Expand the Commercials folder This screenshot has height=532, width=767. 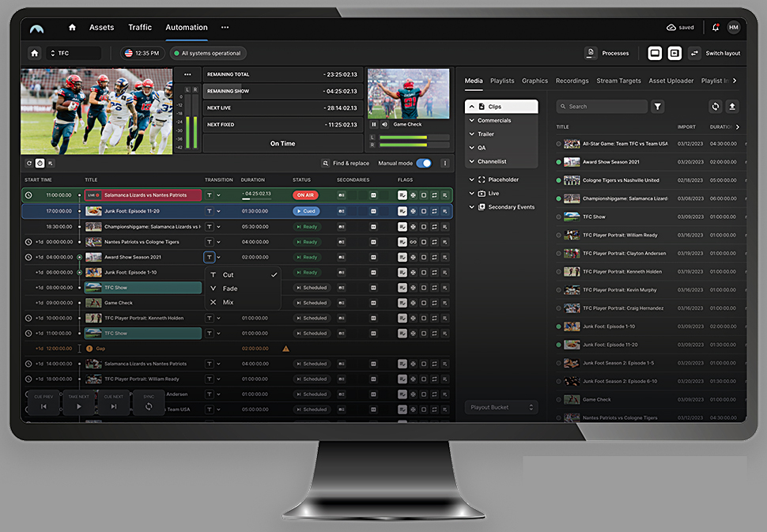click(472, 120)
